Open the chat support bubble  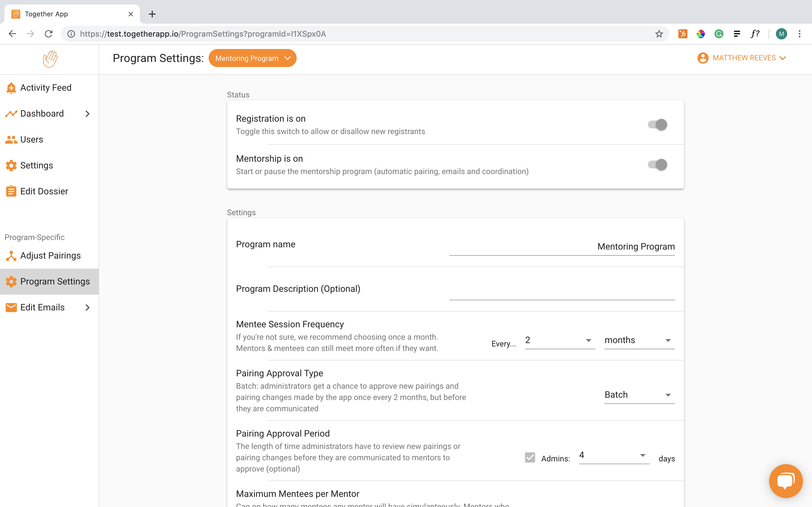point(785,481)
